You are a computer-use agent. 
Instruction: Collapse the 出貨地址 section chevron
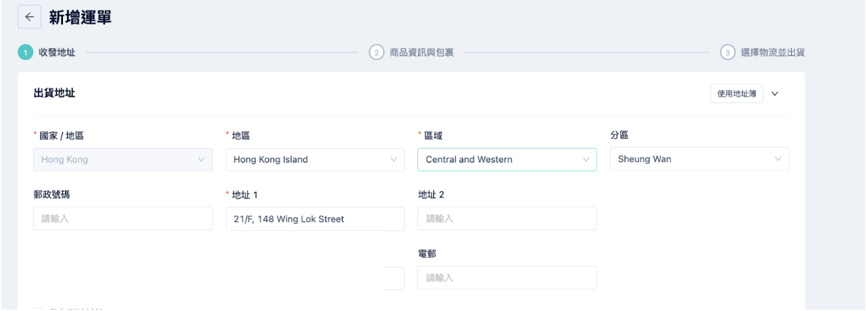click(x=775, y=94)
